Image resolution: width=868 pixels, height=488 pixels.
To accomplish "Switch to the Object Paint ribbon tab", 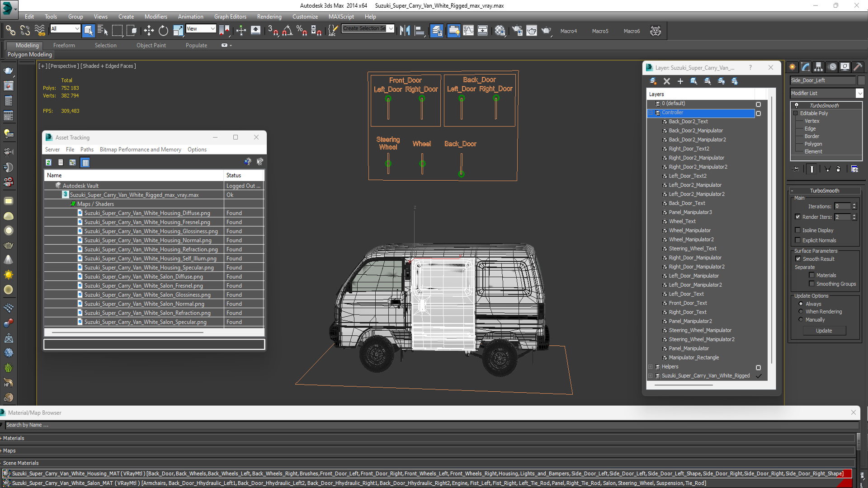I will [x=151, y=45].
